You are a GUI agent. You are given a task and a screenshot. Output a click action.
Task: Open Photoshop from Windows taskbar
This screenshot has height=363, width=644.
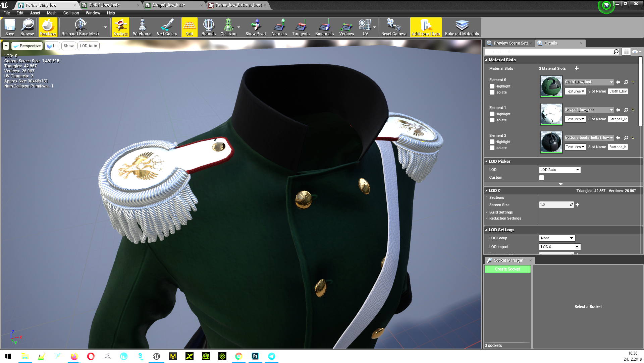click(x=255, y=356)
